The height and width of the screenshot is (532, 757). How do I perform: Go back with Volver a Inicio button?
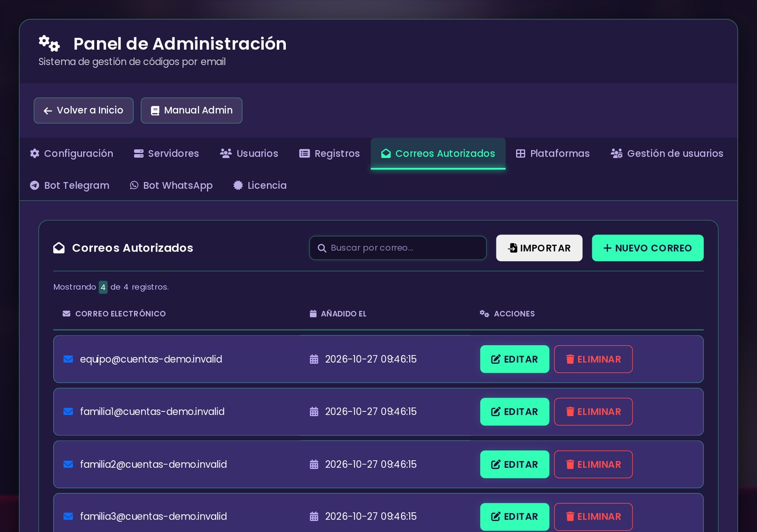84,111
